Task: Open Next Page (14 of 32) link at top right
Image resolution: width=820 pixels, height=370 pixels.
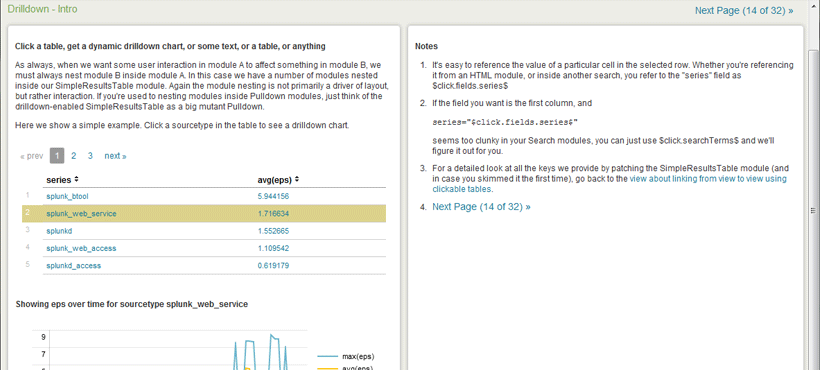Action: click(x=744, y=10)
